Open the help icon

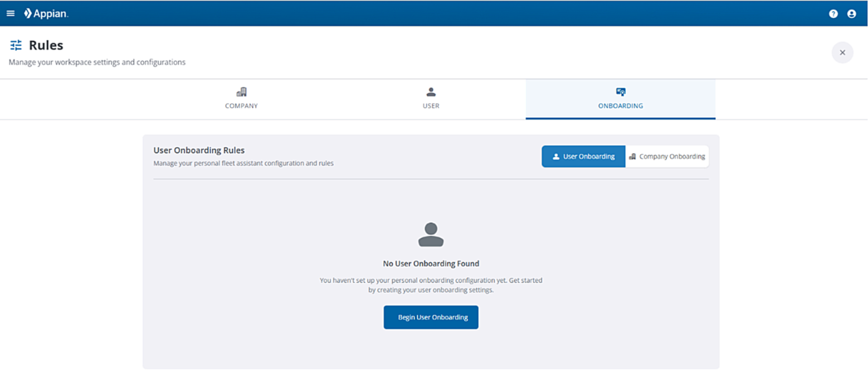(x=834, y=13)
